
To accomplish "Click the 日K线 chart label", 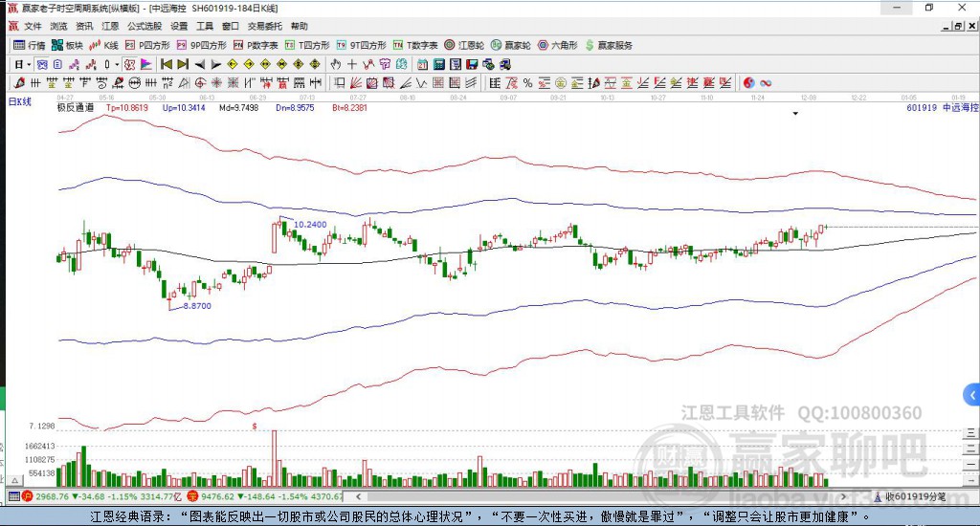I will [19, 101].
